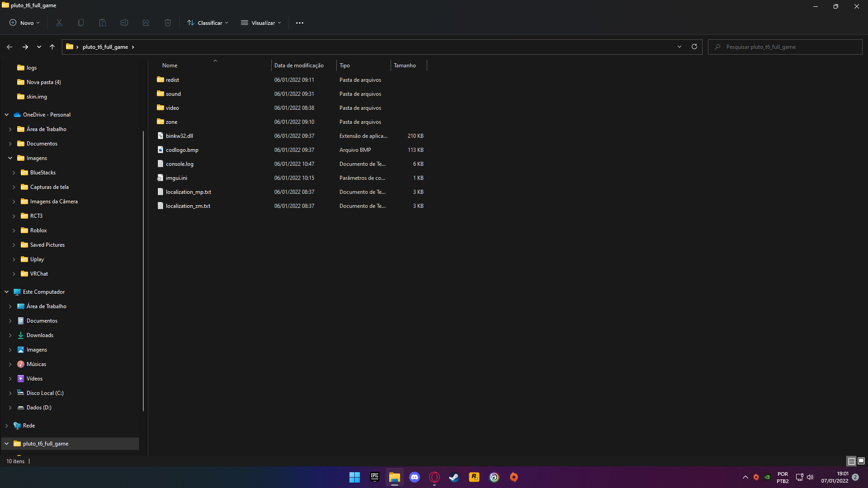
Task: Sort by Tamanho column header
Action: point(405,66)
